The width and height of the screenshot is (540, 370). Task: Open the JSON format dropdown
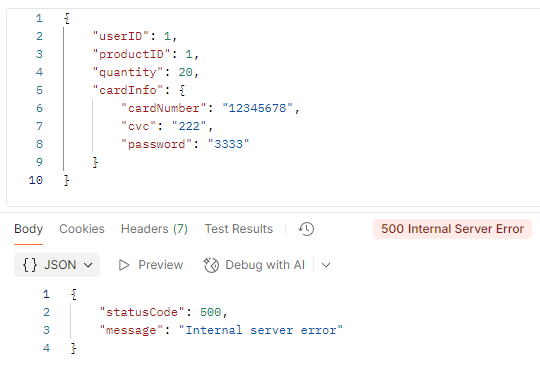(x=57, y=265)
